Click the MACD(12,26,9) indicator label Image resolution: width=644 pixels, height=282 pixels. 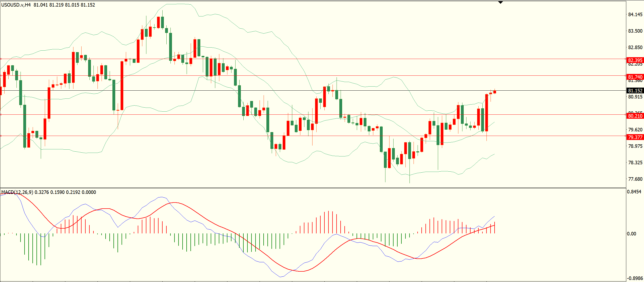(x=17, y=192)
